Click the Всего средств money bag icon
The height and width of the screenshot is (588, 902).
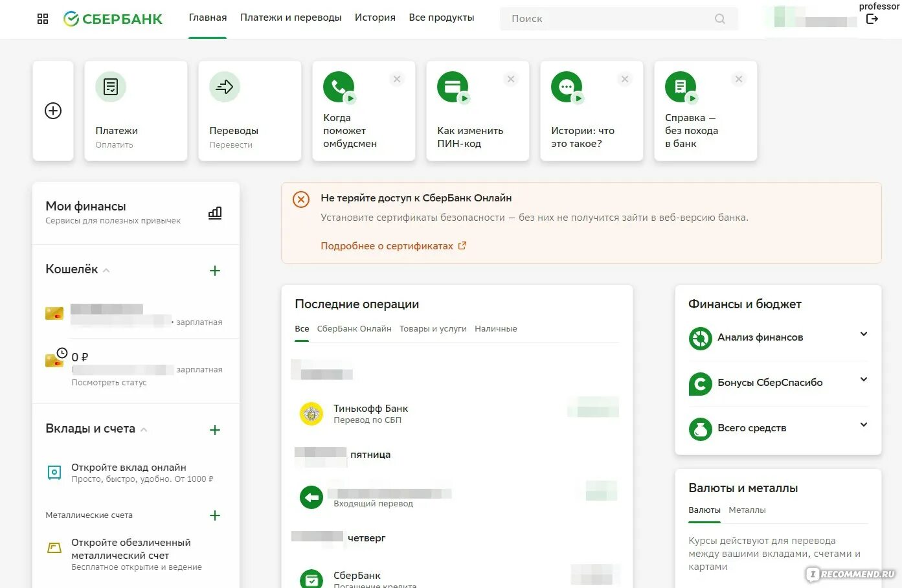701,429
